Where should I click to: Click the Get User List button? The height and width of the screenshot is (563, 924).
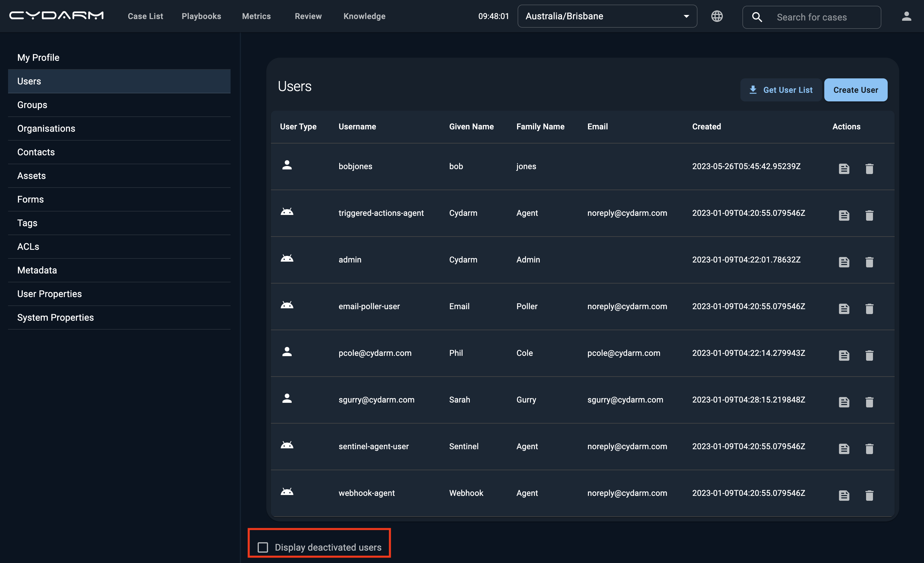[x=781, y=90]
